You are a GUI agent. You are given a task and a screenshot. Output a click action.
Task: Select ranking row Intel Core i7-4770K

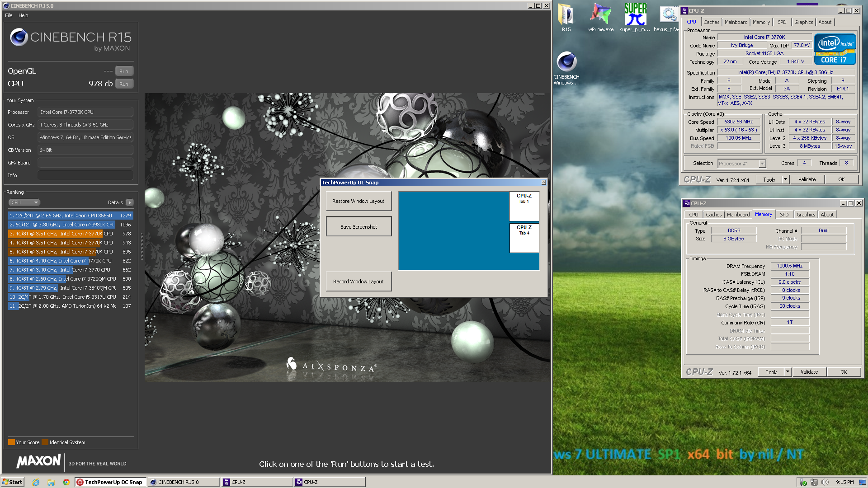point(70,261)
